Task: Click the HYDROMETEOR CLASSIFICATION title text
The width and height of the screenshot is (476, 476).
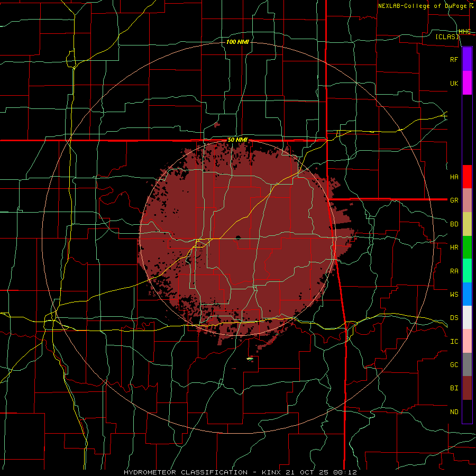Action: (x=186, y=472)
